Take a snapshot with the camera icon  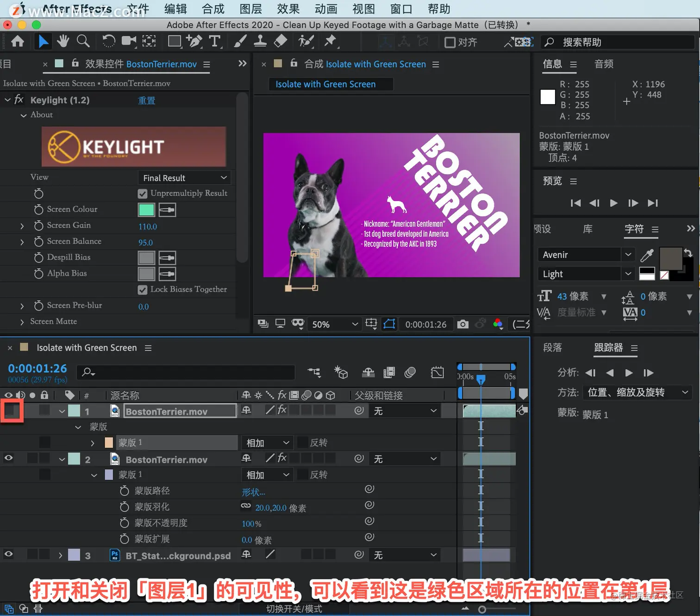462,324
